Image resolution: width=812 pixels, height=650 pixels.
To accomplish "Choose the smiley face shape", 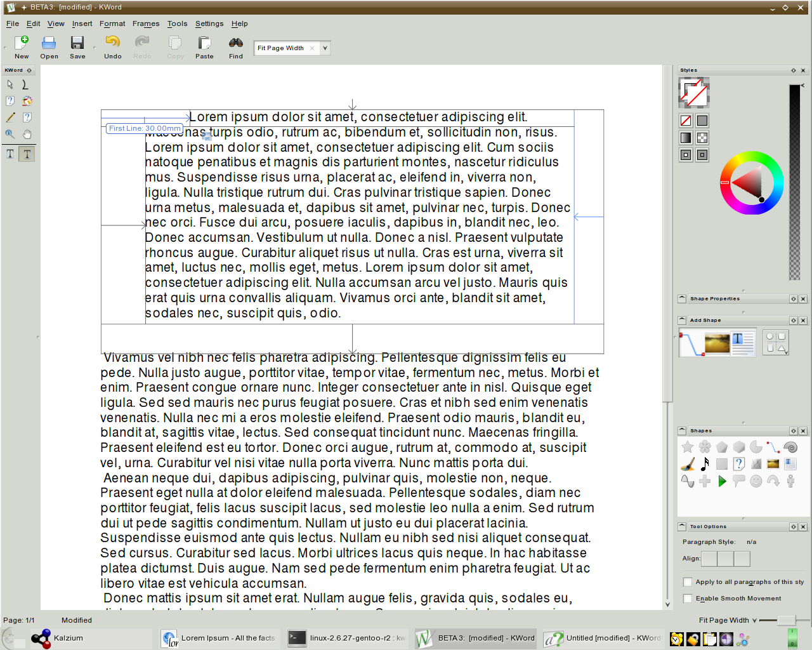I will (756, 481).
